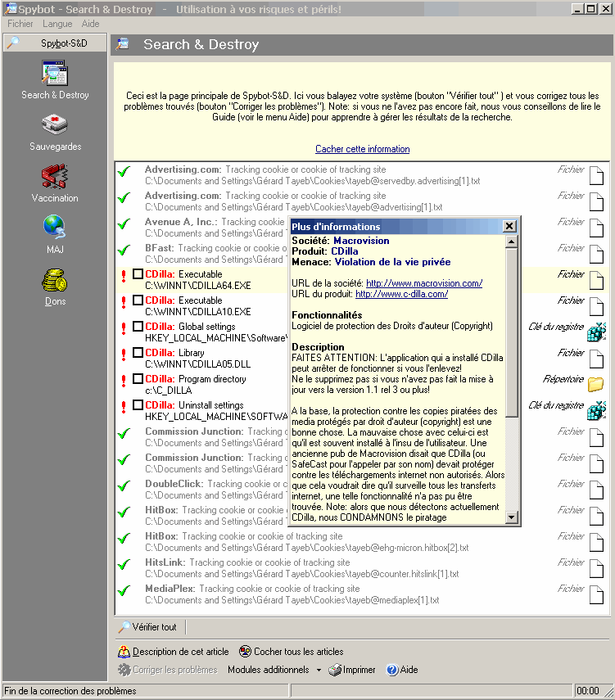Expand the Modules additionnels dropdown arrow
The height and width of the screenshot is (700, 615).
(319, 670)
